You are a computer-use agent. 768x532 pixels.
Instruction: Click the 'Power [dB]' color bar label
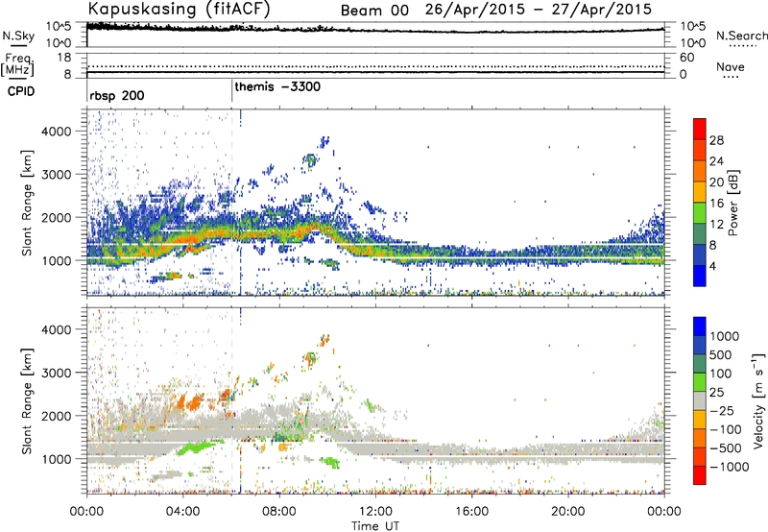[x=733, y=203]
